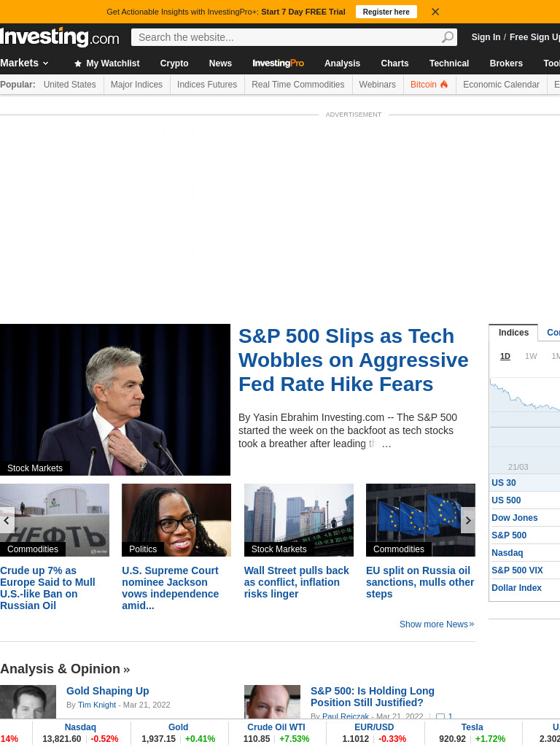Open the Wall Street skyline thumbnail

tap(298, 519)
